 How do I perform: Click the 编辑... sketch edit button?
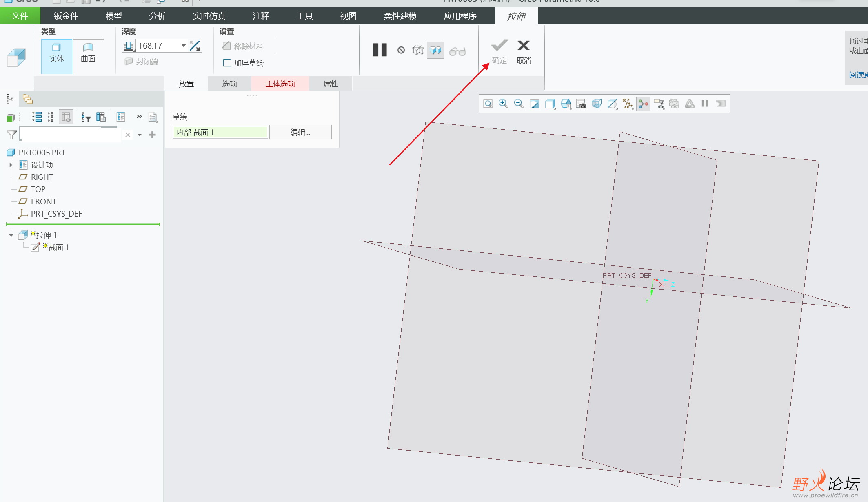[x=300, y=132]
